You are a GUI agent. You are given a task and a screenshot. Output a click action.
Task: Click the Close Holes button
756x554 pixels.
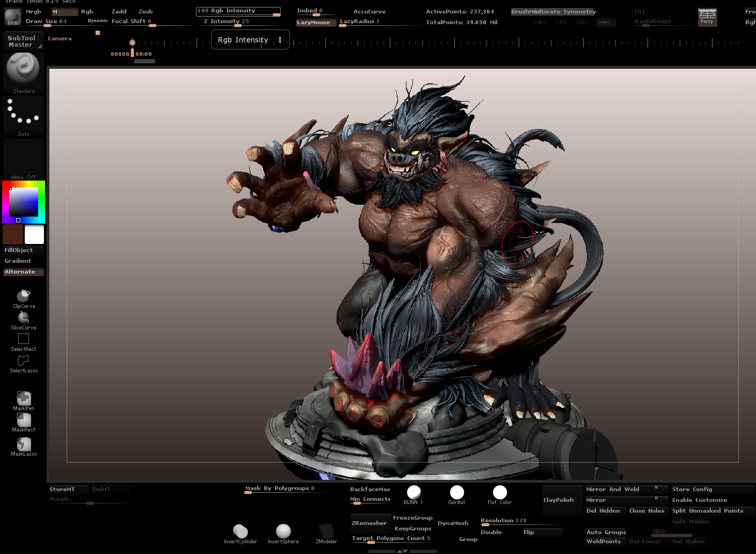coord(647,511)
